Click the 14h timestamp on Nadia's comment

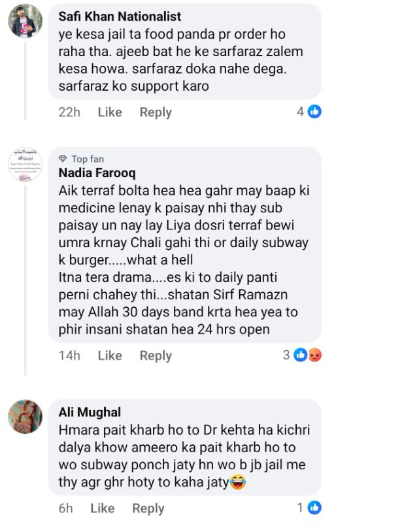(69, 356)
